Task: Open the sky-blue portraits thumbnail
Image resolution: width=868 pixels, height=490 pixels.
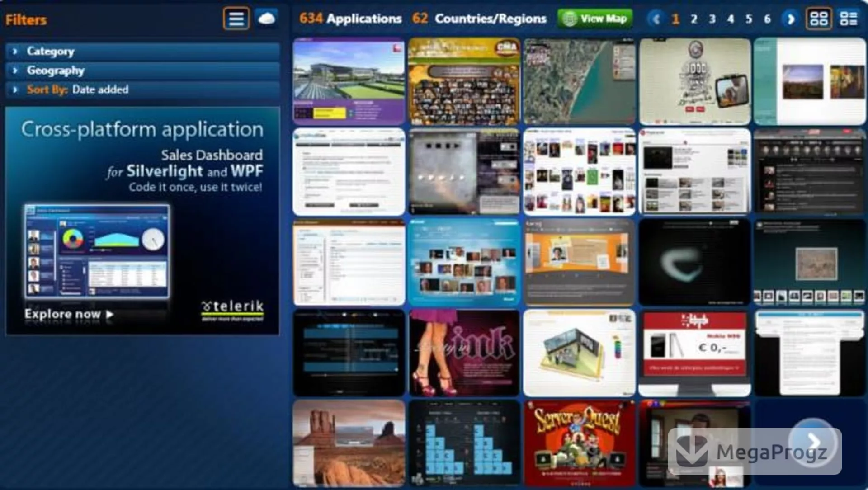Action: pyautogui.click(x=464, y=263)
